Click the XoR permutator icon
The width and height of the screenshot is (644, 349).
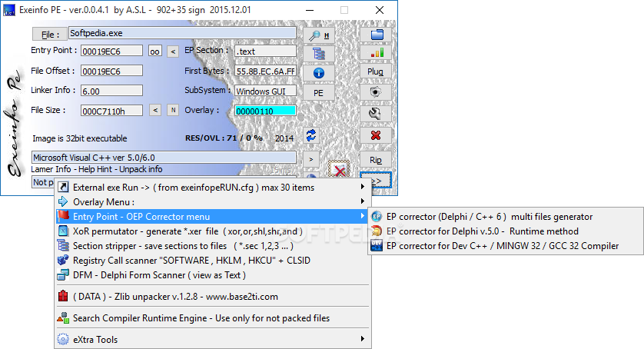tap(63, 231)
